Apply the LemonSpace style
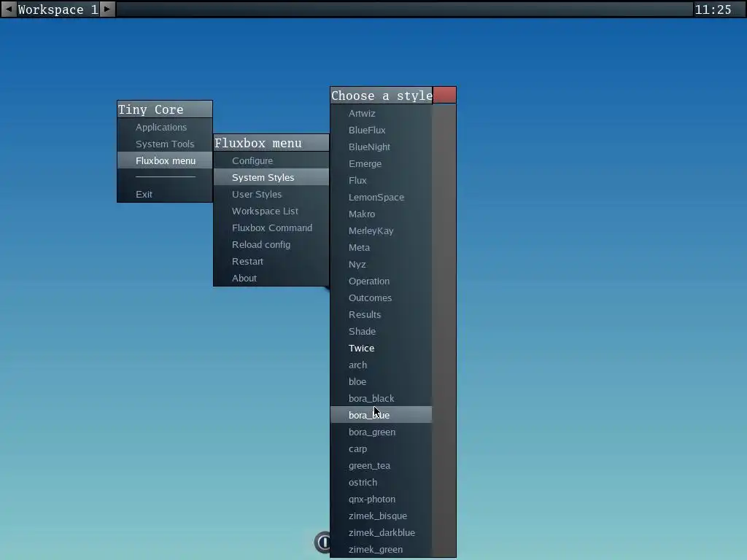This screenshot has width=747, height=560. point(381,197)
